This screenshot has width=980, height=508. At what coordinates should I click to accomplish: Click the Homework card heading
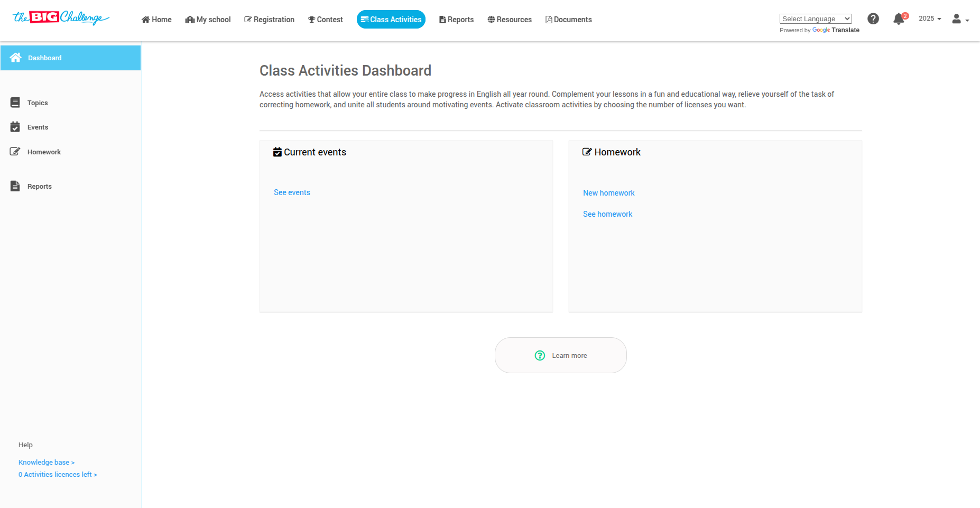click(612, 152)
